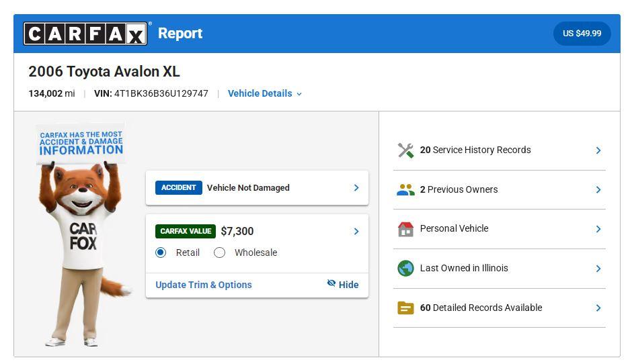Viewport: 630px width, 364px height.
Task: Click the 'Vehicle Not Damaged' text
Action: (x=248, y=188)
